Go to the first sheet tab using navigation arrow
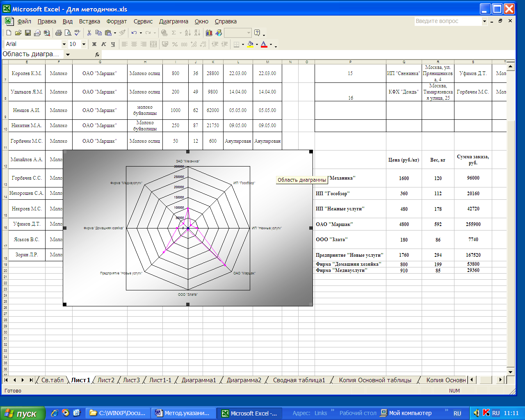This screenshot has height=420, width=525. [x=6, y=380]
